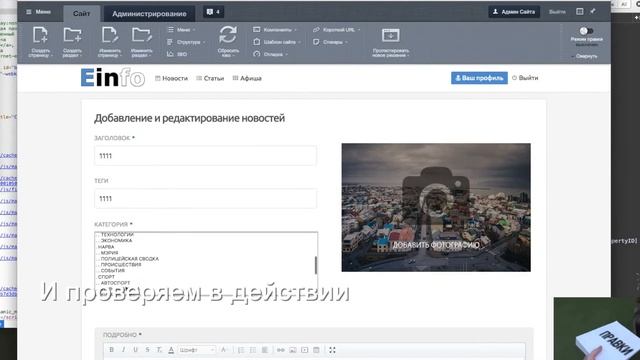Image resolution: width=640 pixels, height=360 pixels.
Task: Open the text color picker in the editor
Action: [x=171, y=350]
